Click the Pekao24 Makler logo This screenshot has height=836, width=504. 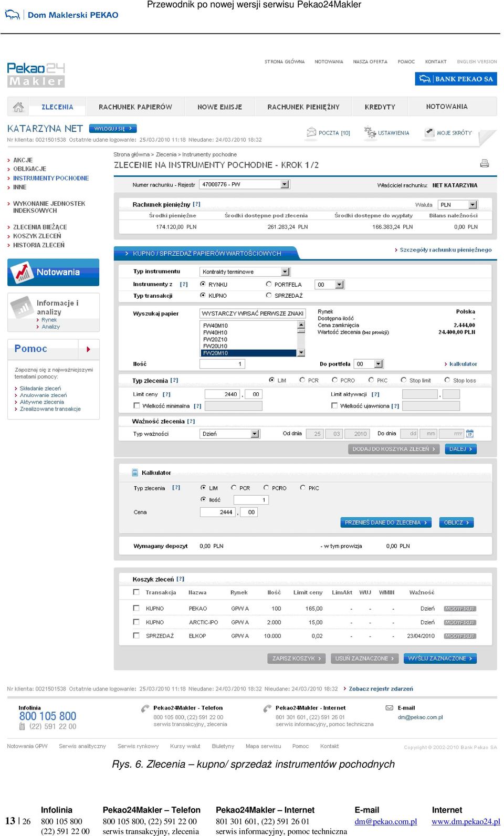point(36,75)
